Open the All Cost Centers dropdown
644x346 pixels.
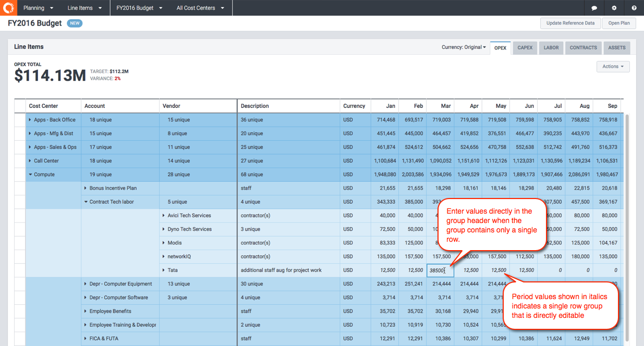click(200, 8)
